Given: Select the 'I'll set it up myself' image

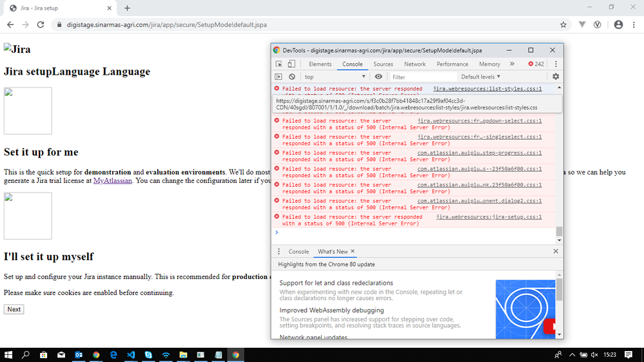Looking at the screenshot, I should [28, 216].
